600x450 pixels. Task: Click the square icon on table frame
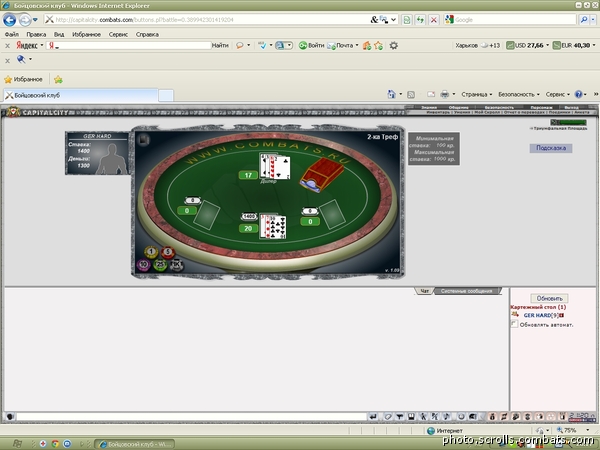pyautogui.click(x=143, y=140)
